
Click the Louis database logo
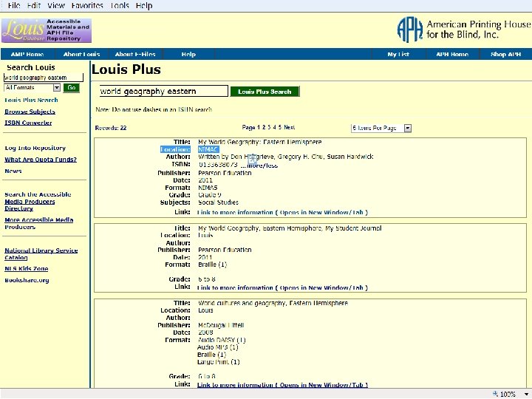click(x=47, y=30)
